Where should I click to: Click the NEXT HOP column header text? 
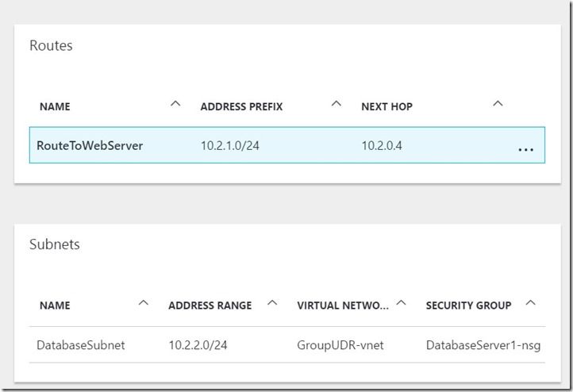pyautogui.click(x=386, y=106)
